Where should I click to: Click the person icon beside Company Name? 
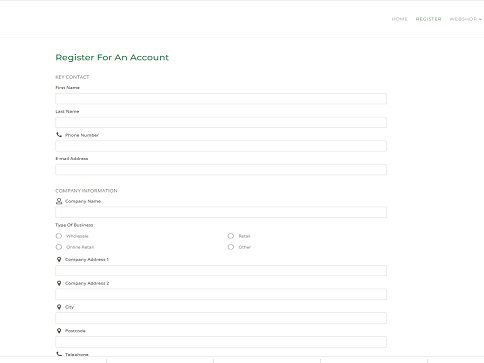point(59,201)
